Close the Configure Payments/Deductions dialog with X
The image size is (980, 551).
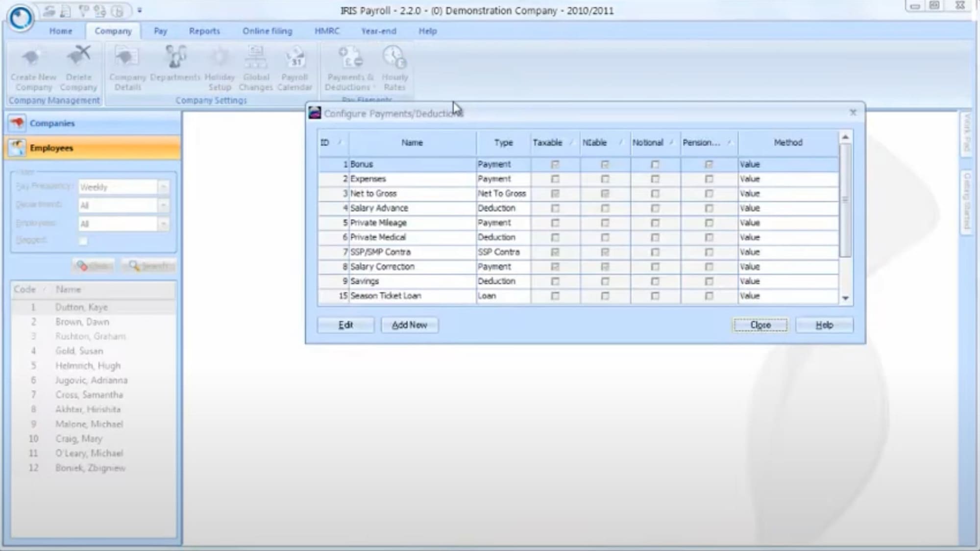coord(853,113)
